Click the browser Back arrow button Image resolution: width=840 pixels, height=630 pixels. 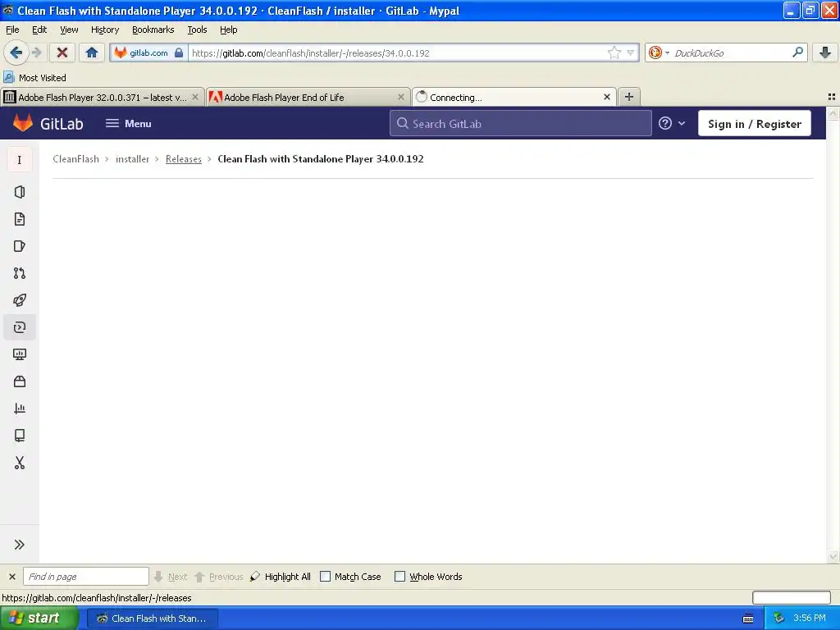point(16,52)
